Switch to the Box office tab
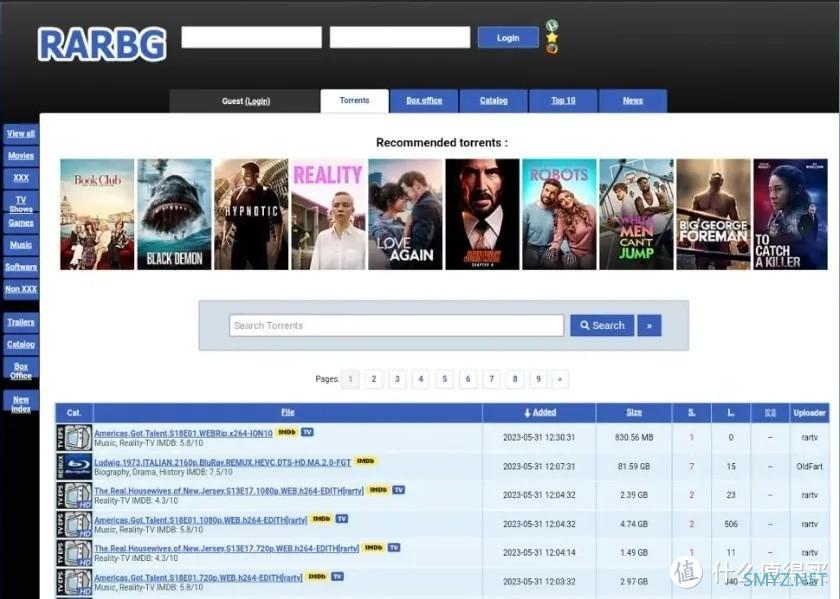This screenshot has height=599, width=840. [x=424, y=101]
